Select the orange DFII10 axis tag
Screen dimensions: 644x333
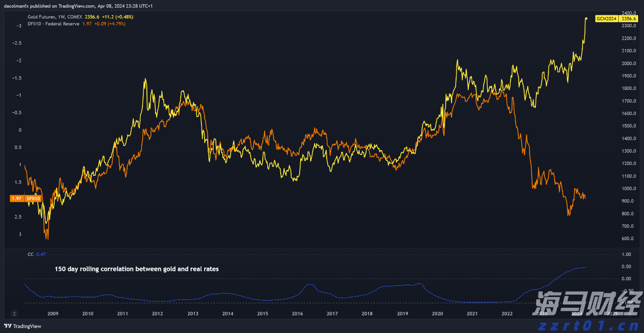point(33,198)
